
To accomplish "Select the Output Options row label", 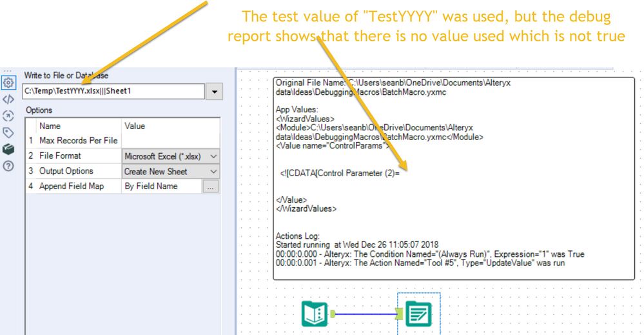I will 66,171.
